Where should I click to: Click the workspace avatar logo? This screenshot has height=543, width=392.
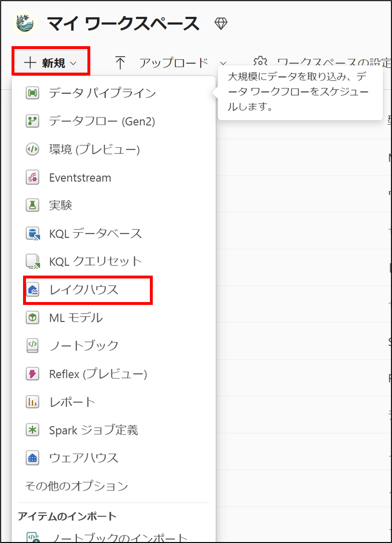click(24, 23)
